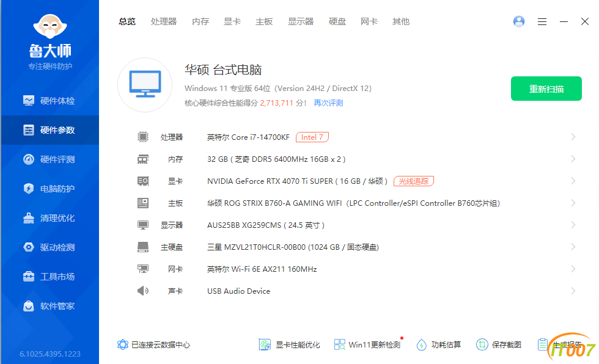599x364 pixels.
Task: Click USB Audio Device text
Action: point(239,291)
